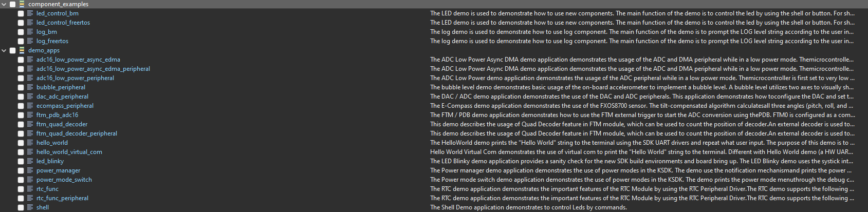Click the adc16_low_power_async_edma_peripheral label
The image size is (868, 212).
(x=93, y=69)
